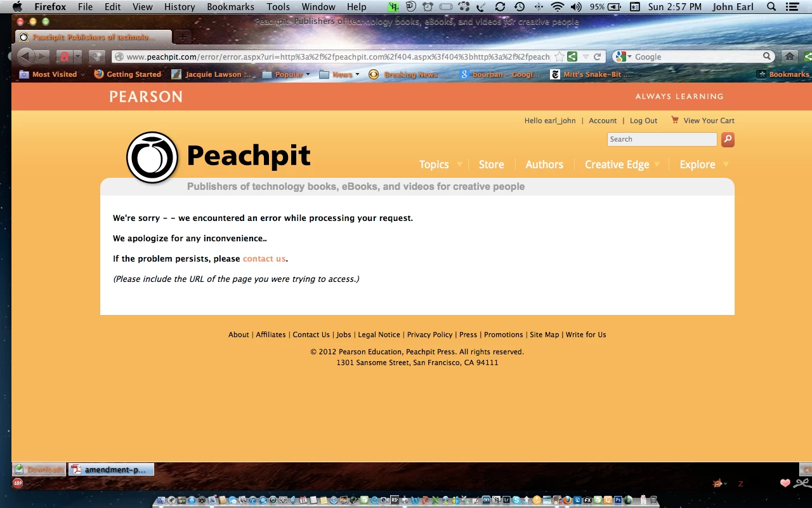Open the Apple menu
The width and height of the screenshot is (812, 508).
(17, 7)
